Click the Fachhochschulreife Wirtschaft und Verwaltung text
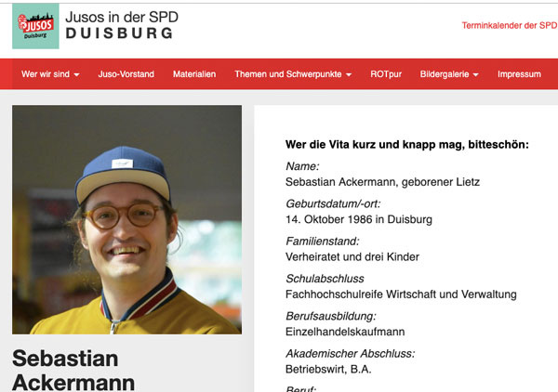Image resolution: width=558 pixels, height=392 pixels. (401, 294)
